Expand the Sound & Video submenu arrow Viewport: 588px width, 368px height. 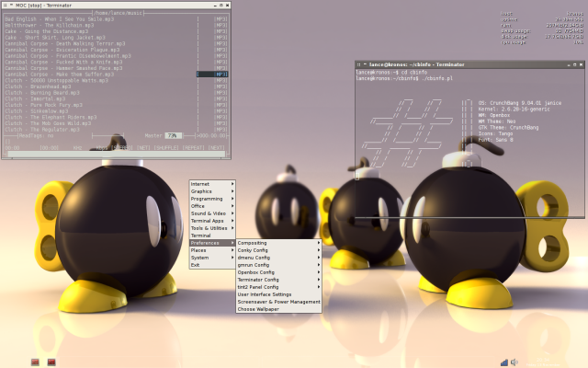(x=232, y=213)
